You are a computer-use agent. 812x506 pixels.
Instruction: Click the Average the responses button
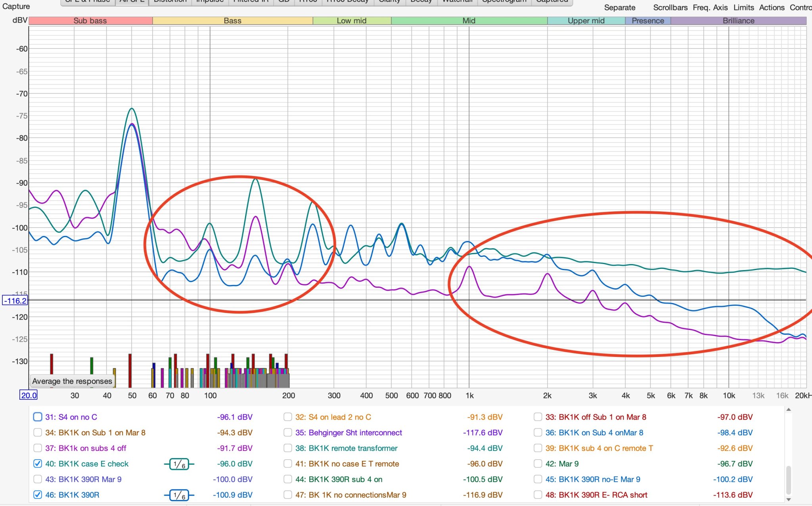click(x=72, y=381)
